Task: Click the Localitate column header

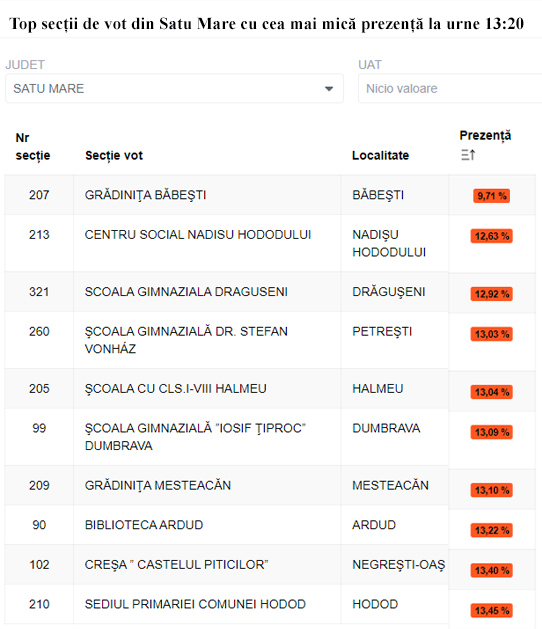Action: coord(380,155)
